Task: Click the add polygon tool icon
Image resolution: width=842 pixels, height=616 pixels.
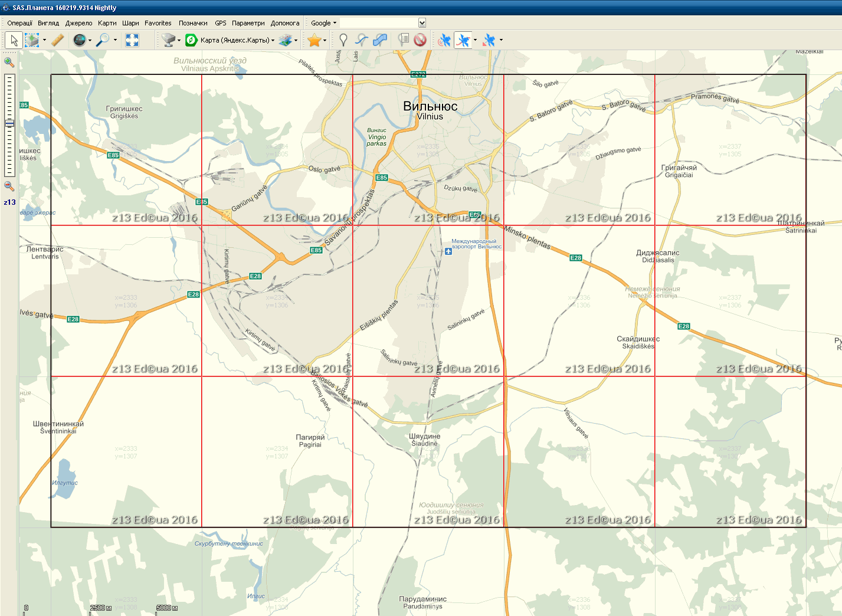Action: pyautogui.click(x=381, y=40)
